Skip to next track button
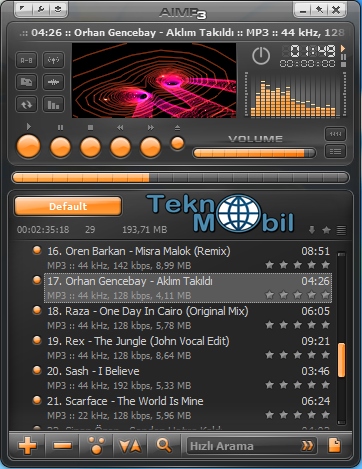 tap(150, 147)
